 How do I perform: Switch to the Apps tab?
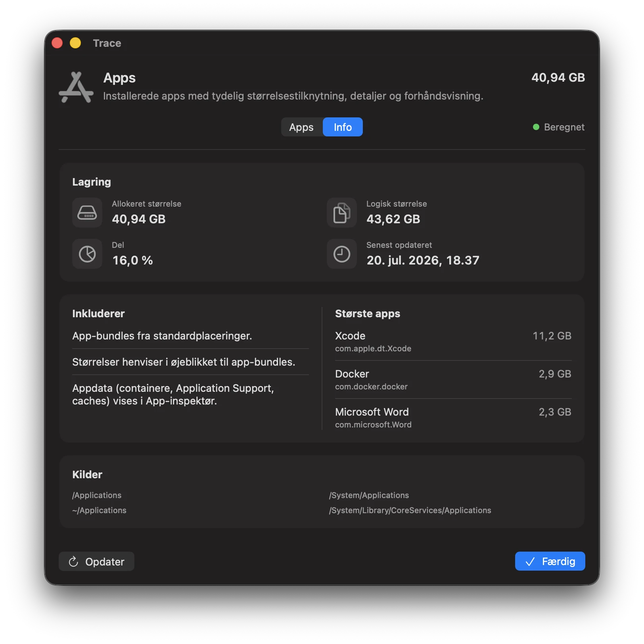301,127
